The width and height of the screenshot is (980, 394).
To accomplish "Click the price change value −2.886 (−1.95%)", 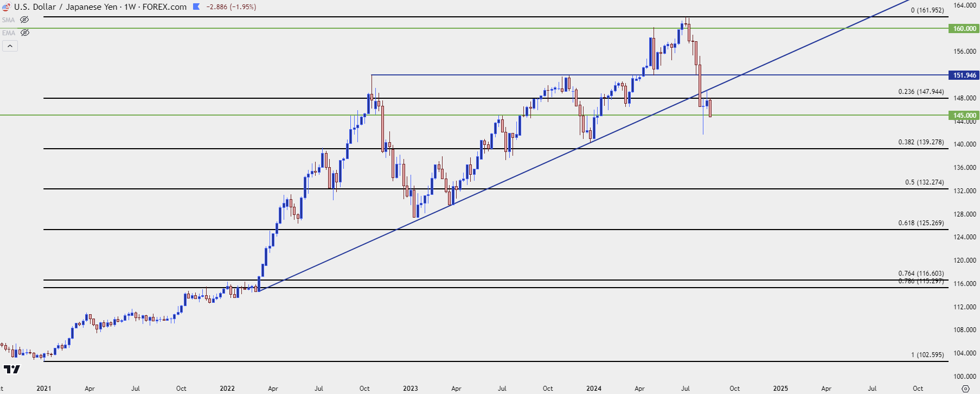I will 231,7.
